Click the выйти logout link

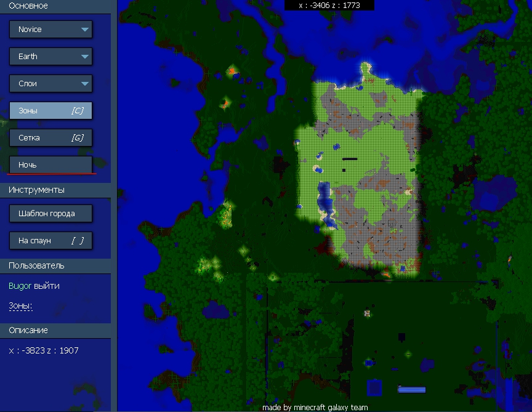[x=47, y=286]
